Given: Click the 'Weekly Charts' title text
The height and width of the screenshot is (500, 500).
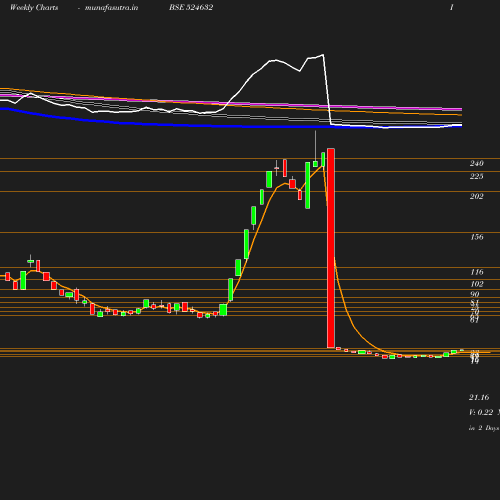Looking at the screenshot, I should (x=34, y=7).
